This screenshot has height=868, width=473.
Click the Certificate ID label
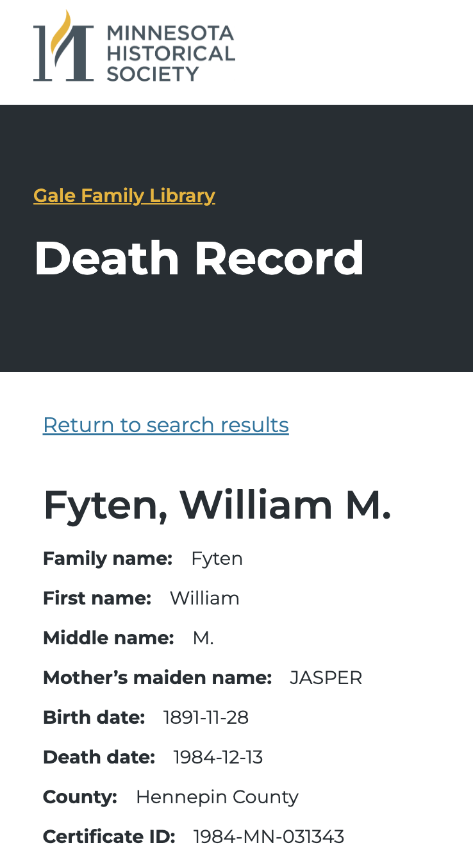tap(109, 837)
